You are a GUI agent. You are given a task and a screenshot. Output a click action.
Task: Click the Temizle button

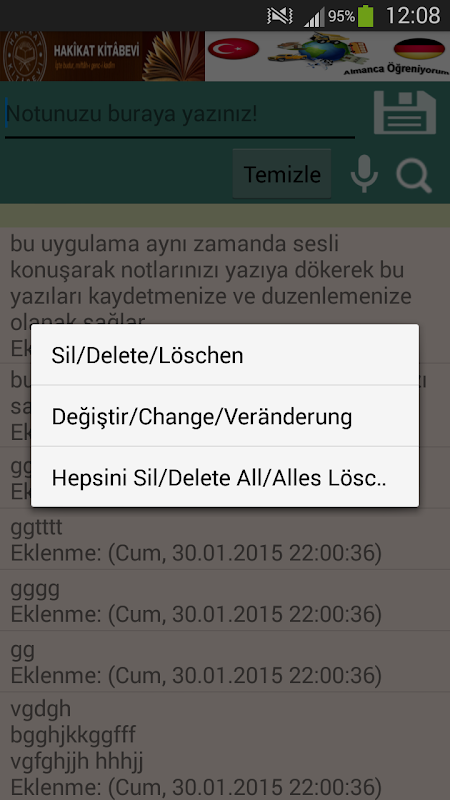coord(282,174)
